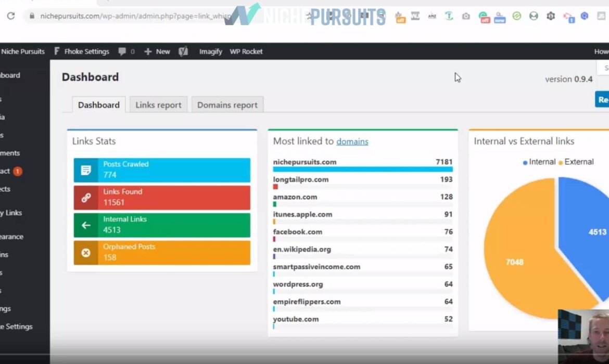This screenshot has width=609, height=364.
Task: Click the 'empireflippers.com' domain row
Action: click(363, 305)
